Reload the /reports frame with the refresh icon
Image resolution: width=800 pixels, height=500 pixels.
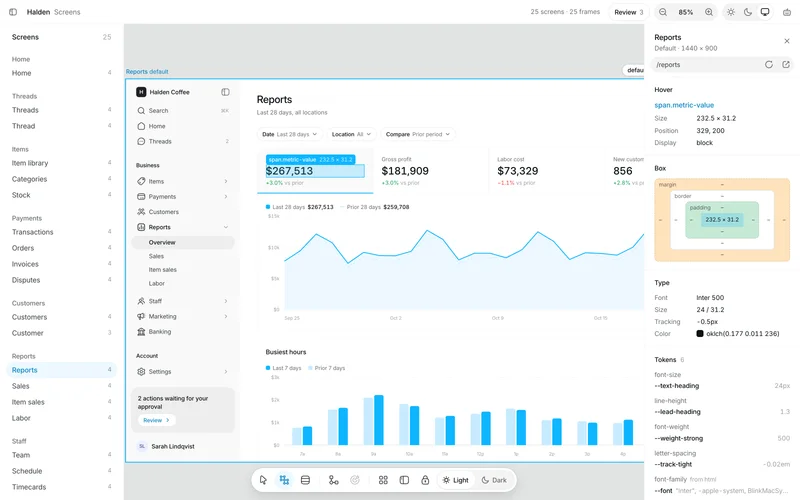(769, 65)
